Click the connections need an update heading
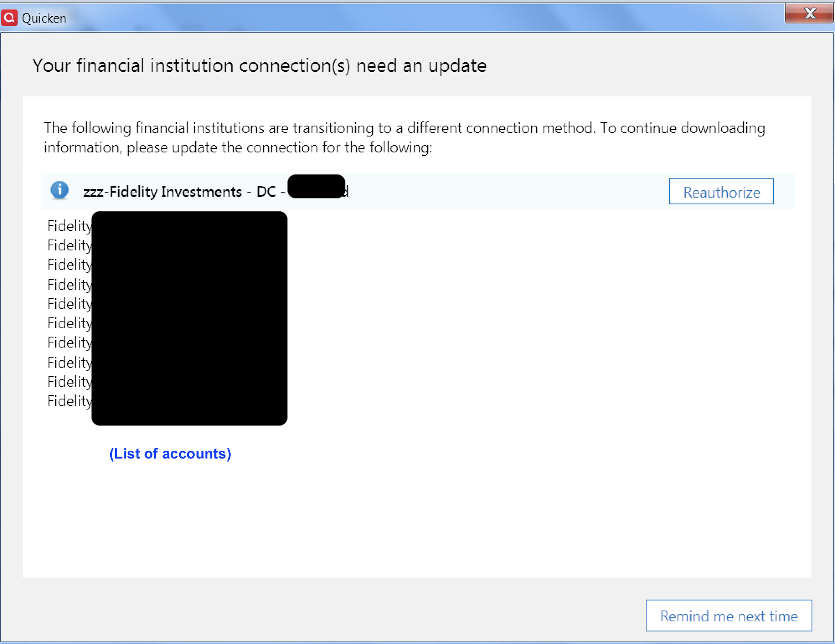This screenshot has height=644, width=835. (x=259, y=66)
